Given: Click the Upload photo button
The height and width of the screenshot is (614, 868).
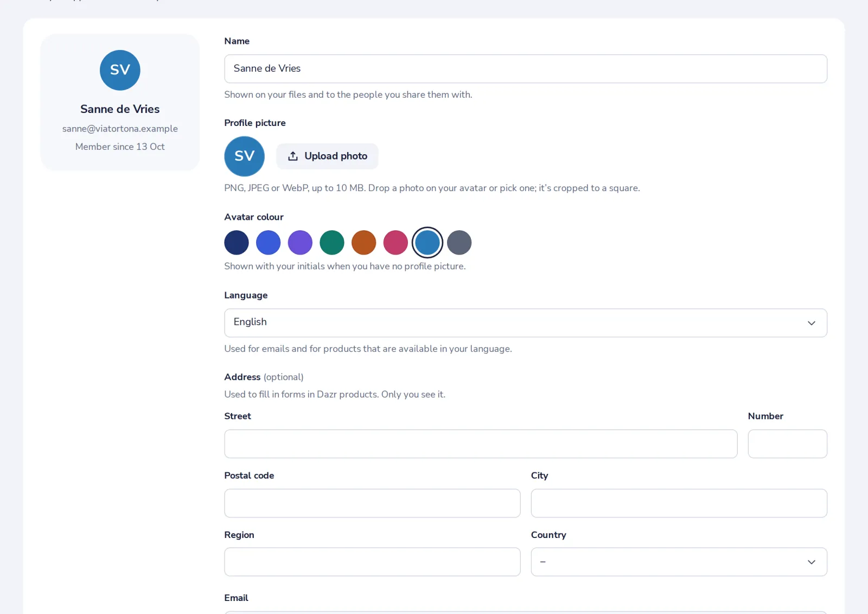Looking at the screenshot, I should coord(327,156).
